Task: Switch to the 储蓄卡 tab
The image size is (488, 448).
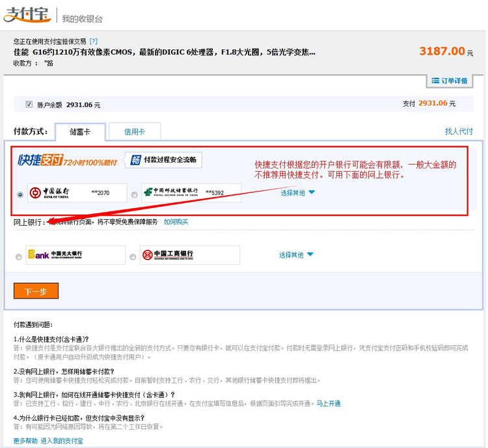Action: (80, 132)
